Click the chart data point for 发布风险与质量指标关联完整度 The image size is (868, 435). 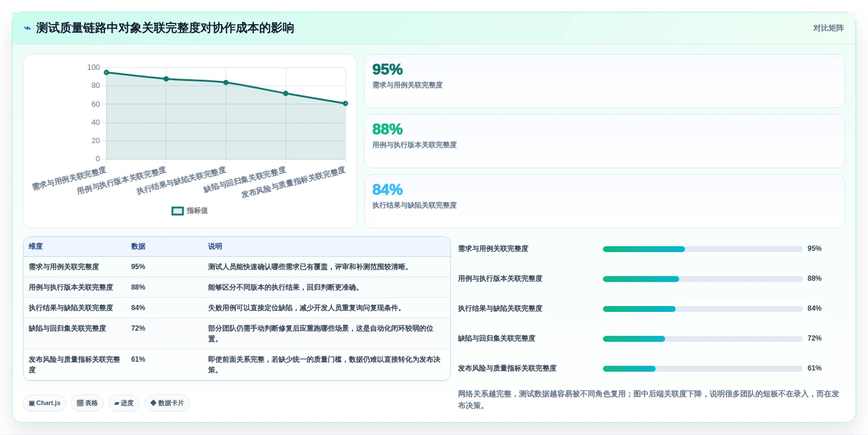(x=345, y=104)
